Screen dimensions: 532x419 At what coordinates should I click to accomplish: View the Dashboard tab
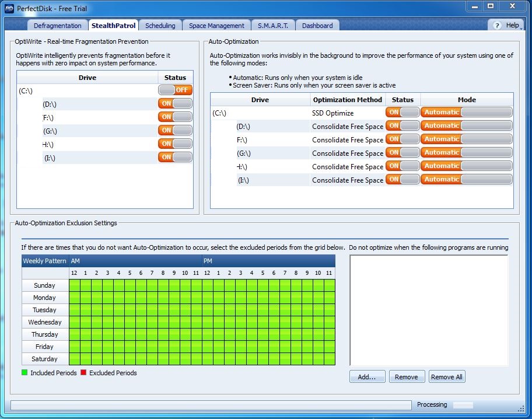(316, 25)
